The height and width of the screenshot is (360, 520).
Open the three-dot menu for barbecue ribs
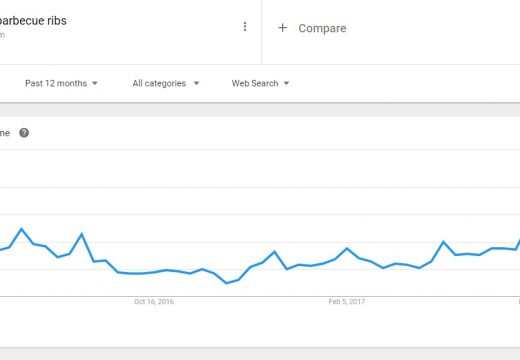(x=245, y=27)
